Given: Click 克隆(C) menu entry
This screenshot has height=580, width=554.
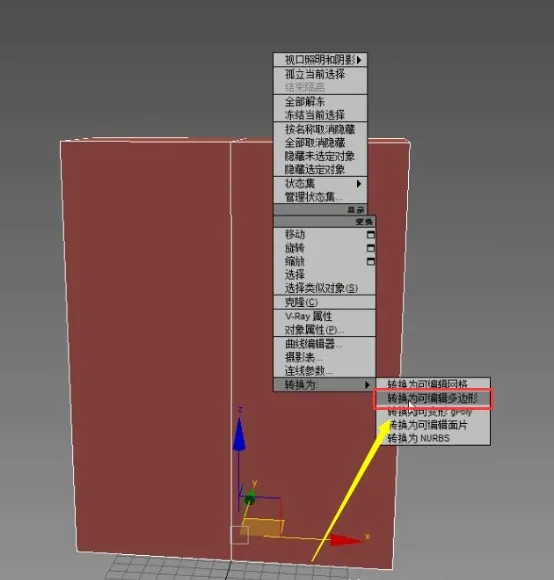Looking at the screenshot, I should click(324, 302).
